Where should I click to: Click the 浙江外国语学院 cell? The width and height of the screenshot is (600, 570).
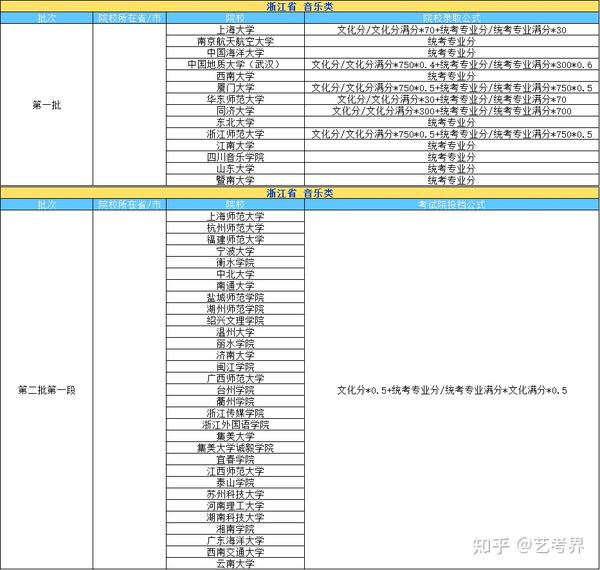coord(235,425)
